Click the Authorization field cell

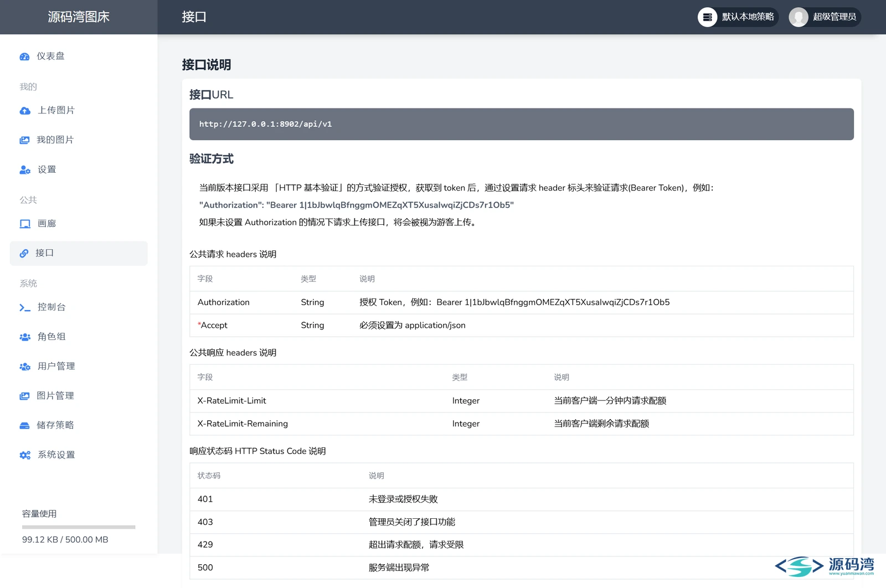(224, 302)
